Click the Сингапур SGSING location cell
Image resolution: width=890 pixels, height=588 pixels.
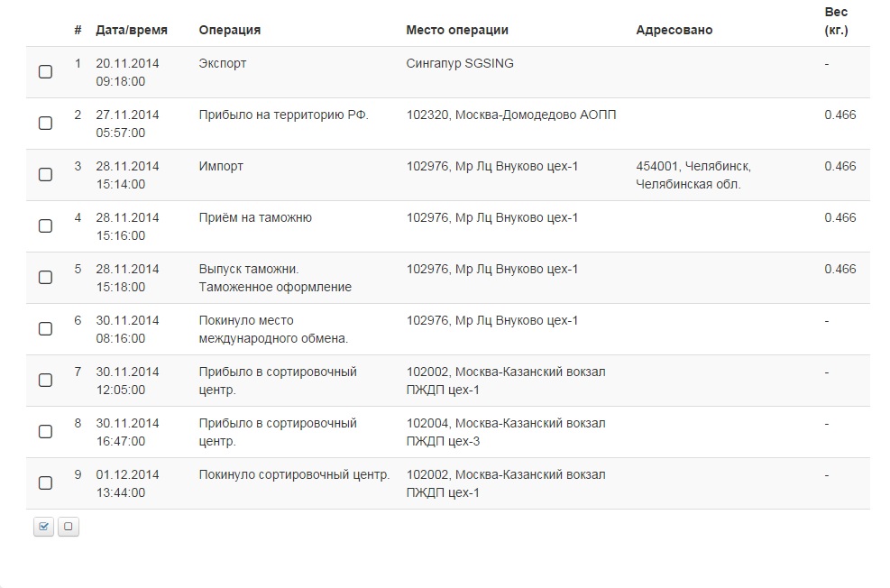click(x=460, y=64)
